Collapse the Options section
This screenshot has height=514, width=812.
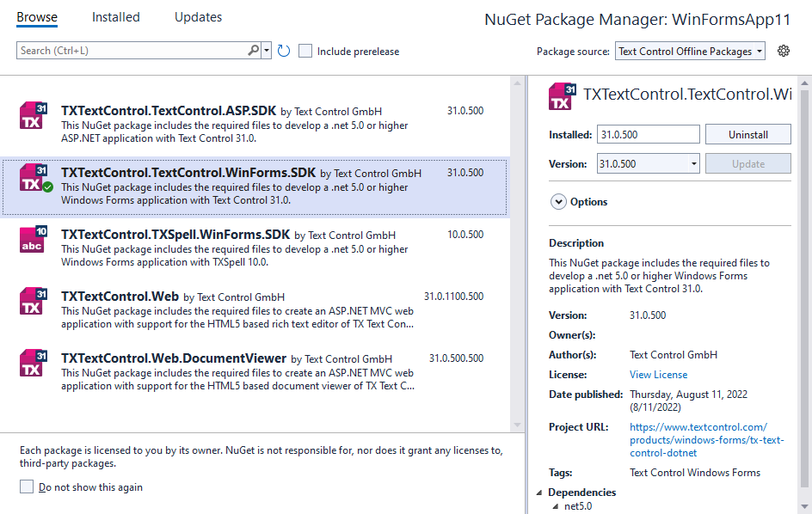(x=560, y=202)
